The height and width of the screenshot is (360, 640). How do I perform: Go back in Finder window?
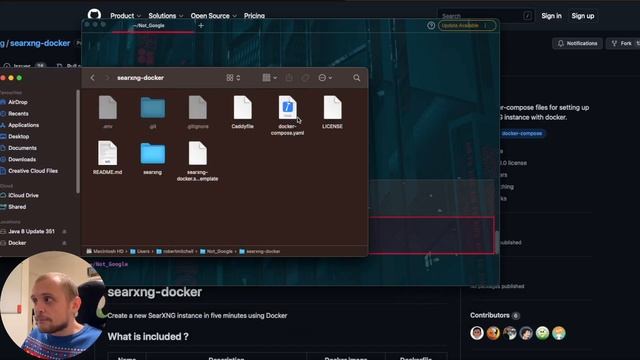pyautogui.click(x=92, y=78)
